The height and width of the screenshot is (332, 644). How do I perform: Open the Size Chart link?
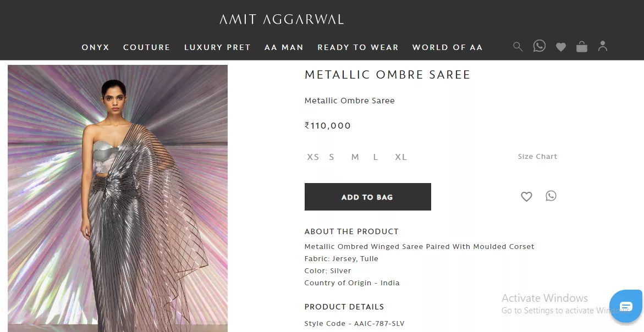(x=537, y=157)
